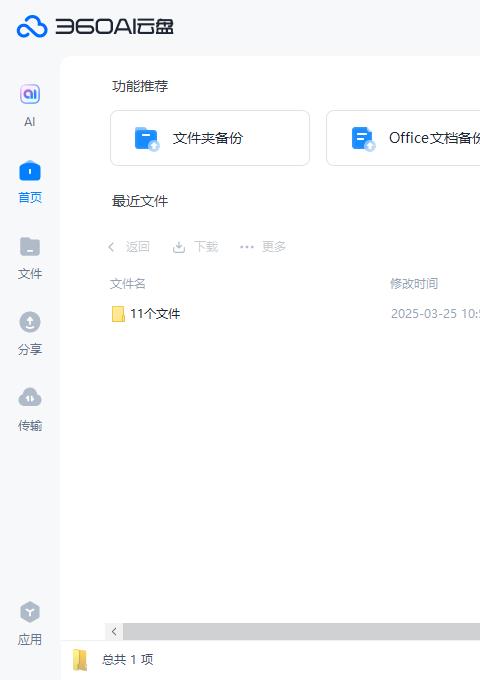Click the horizontal scrollbar track
Image resolution: width=480 pixels, height=680 pixels.
pos(301,631)
